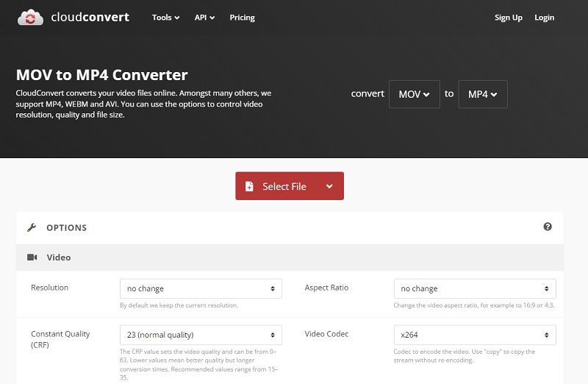Viewport: 588px width, 384px height.
Task: Open the Resolution dropdown
Action: [x=201, y=288]
